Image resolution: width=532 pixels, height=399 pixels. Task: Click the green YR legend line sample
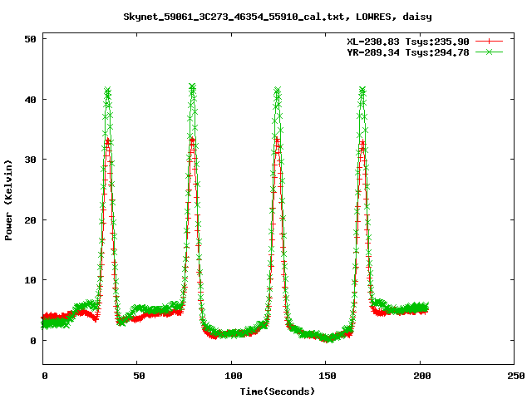pyautogui.click(x=489, y=52)
